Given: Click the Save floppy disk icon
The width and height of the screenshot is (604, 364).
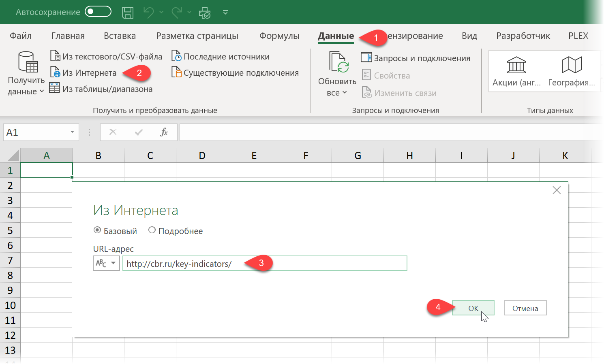Looking at the screenshot, I should [128, 13].
